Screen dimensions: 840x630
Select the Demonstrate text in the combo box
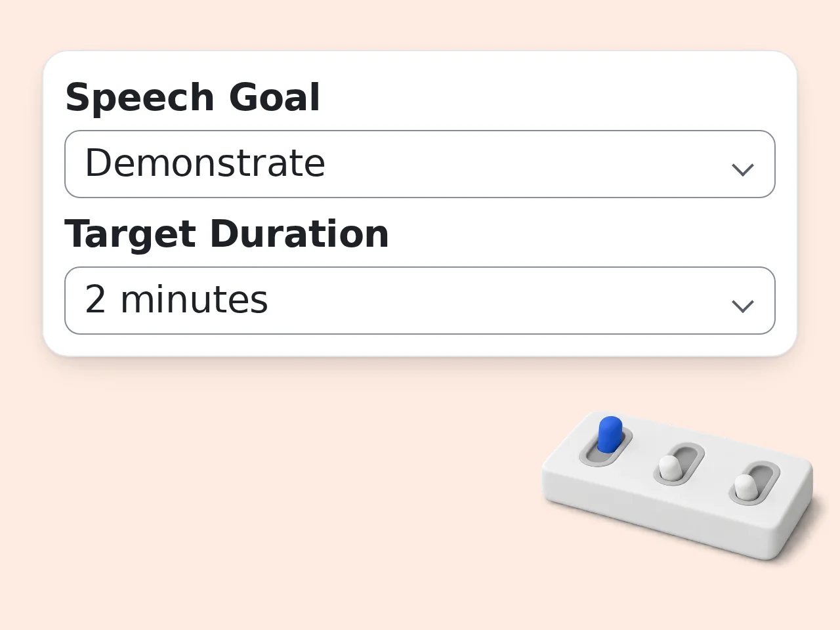pos(205,163)
